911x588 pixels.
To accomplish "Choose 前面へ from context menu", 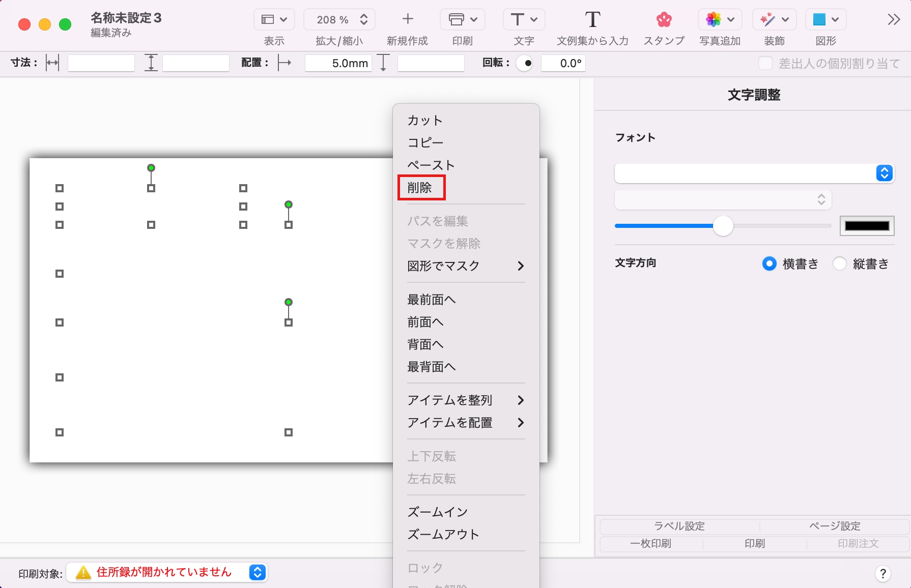I will (x=425, y=322).
